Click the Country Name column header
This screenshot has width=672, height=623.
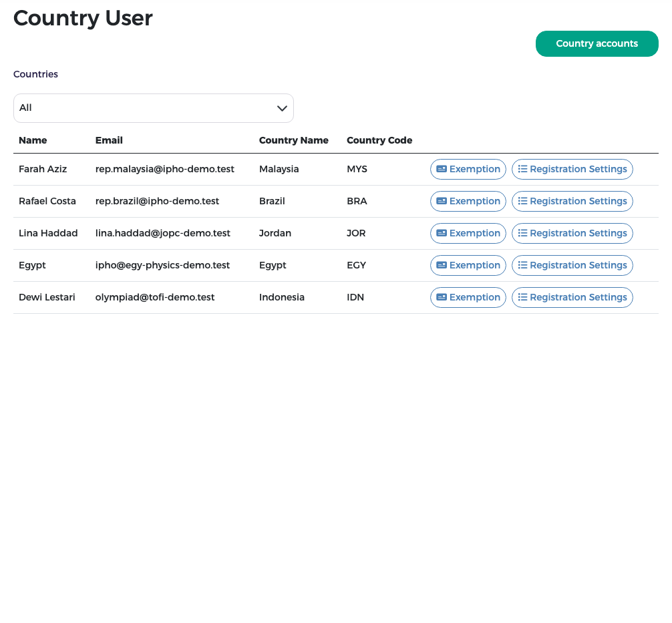tap(293, 140)
